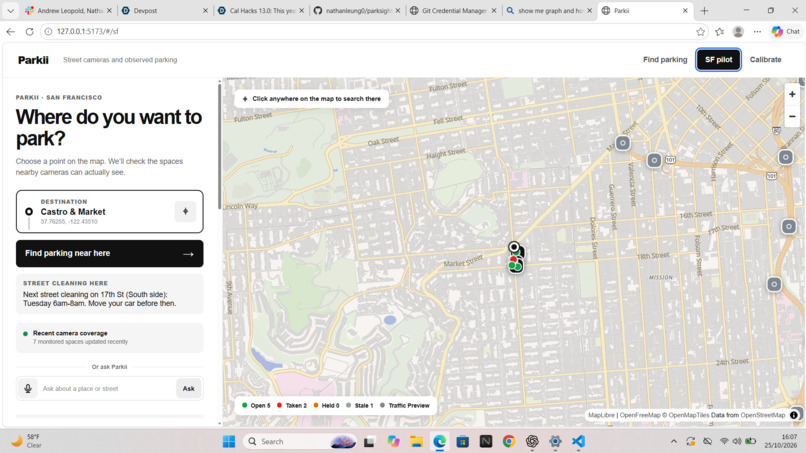Click the locate-me icon in destination box
The width and height of the screenshot is (806, 453).
pyautogui.click(x=186, y=211)
